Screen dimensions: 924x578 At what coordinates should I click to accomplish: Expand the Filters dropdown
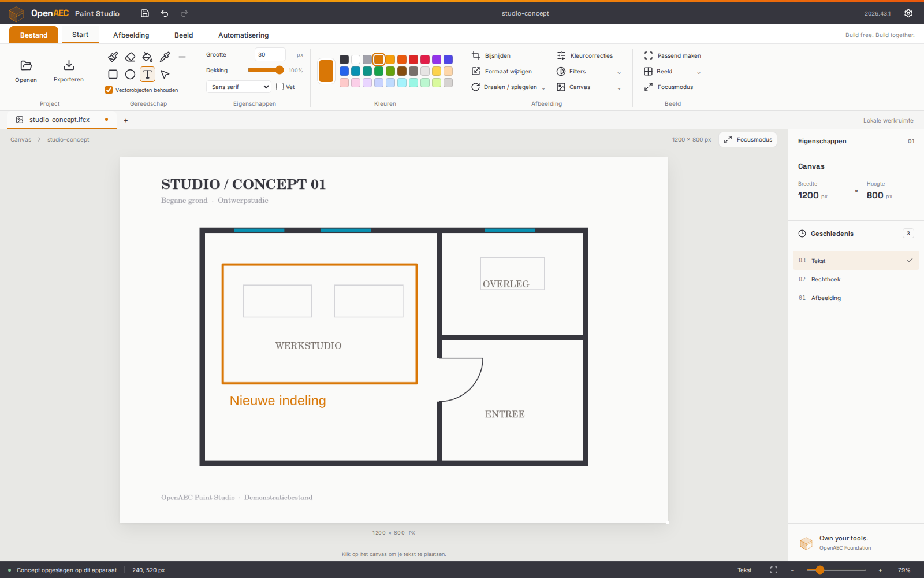(589, 72)
